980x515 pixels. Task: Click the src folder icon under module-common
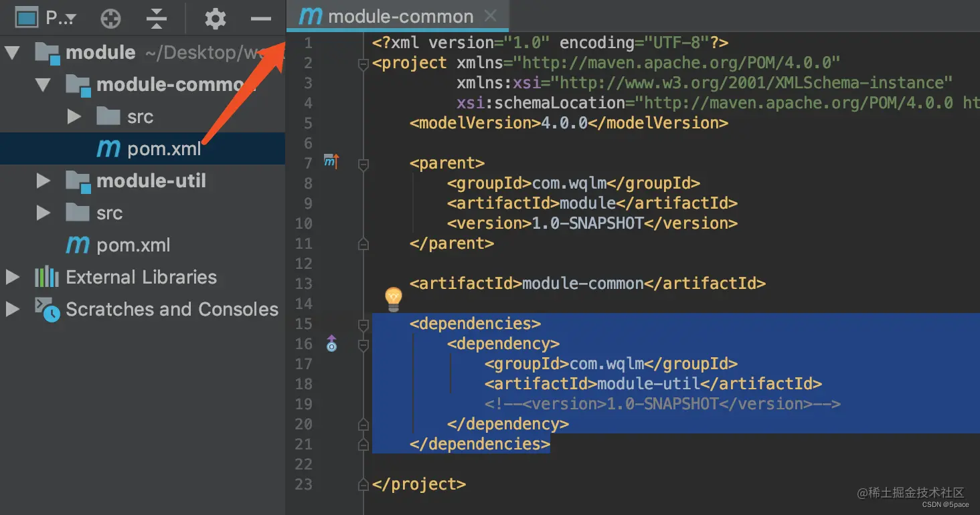108,116
